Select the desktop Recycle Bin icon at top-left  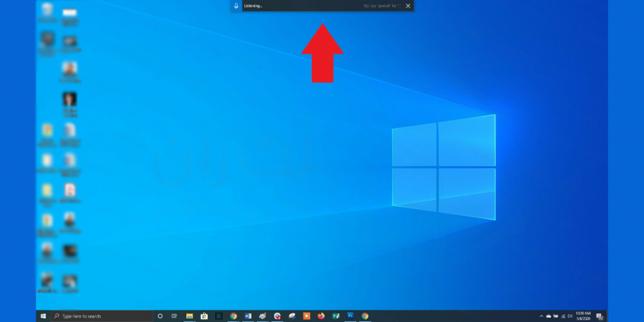point(47,12)
